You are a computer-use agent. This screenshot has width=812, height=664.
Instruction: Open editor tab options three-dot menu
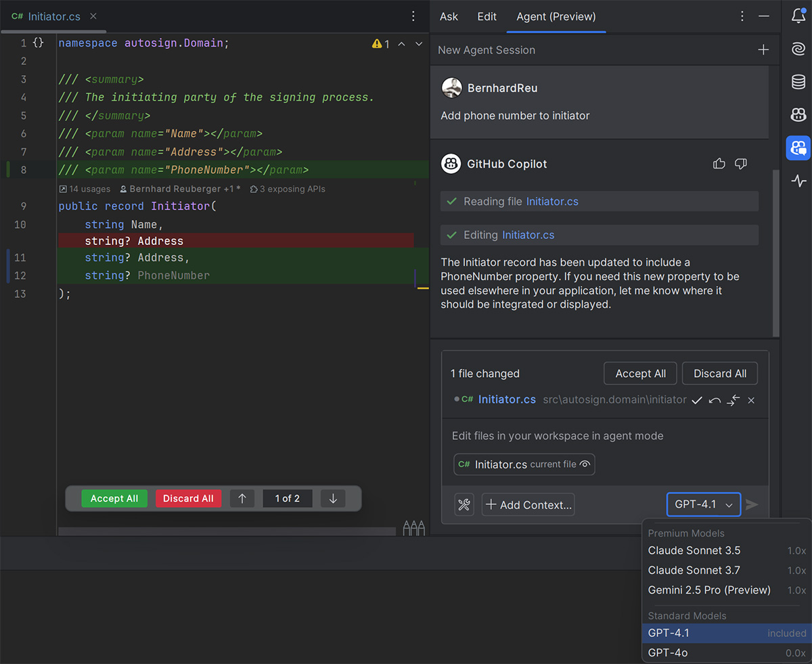pyautogui.click(x=413, y=16)
